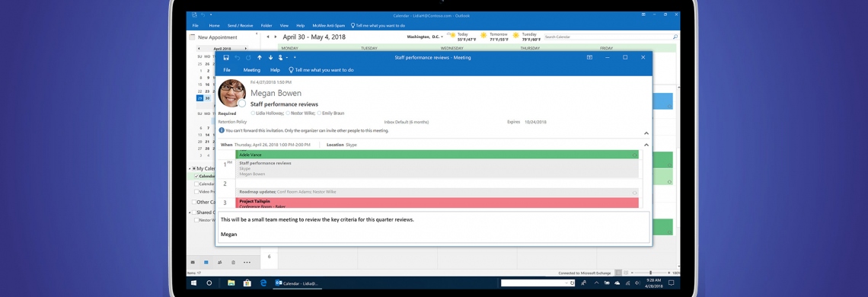Click Megan Bowen's profile photo
This screenshot has height=297, width=868.
tap(231, 93)
